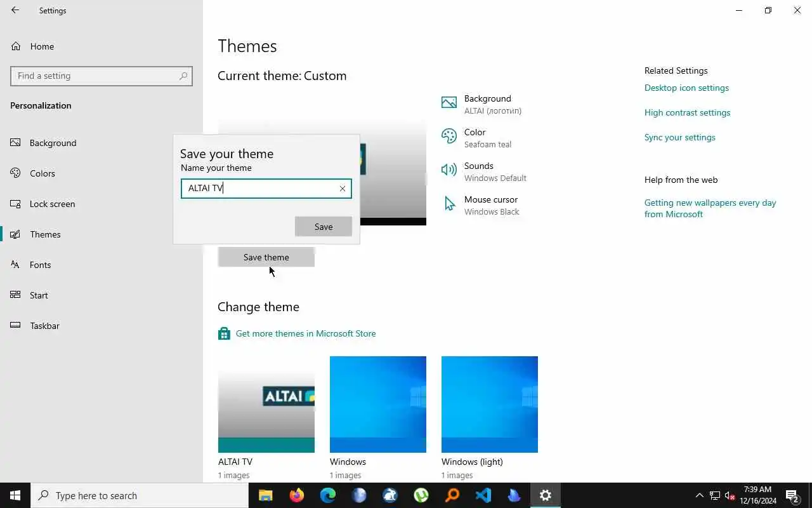The height and width of the screenshot is (508, 812).
Task: Click the Windows Black cursor label
Action: [x=492, y=211]
